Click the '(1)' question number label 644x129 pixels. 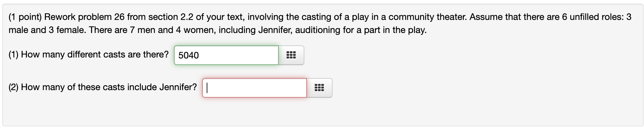(13, 55)
